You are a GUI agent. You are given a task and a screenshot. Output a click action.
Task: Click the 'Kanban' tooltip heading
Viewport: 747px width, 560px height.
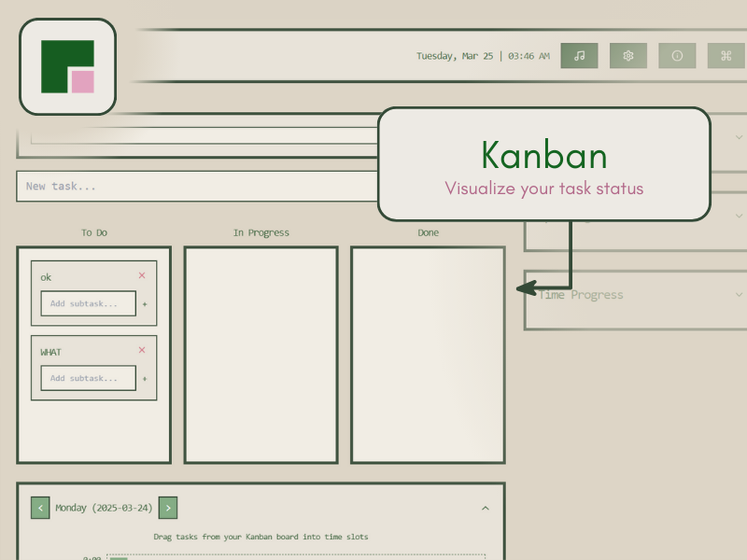click(544, 155)
